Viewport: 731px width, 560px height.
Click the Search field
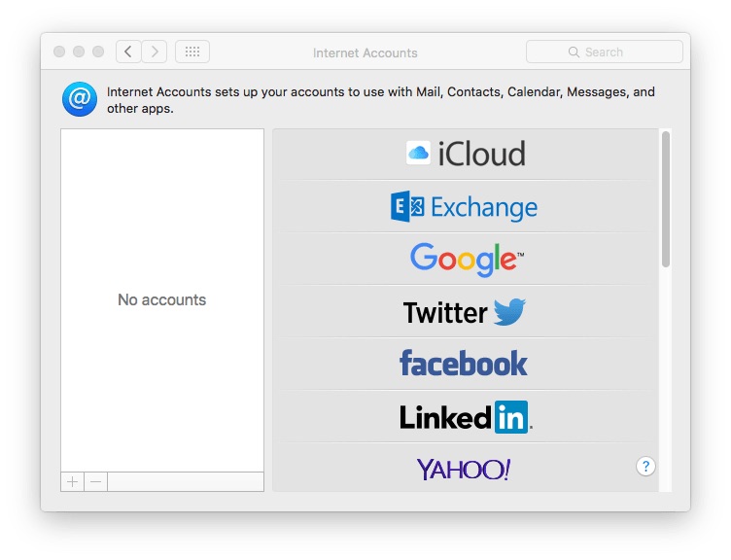click(x=605, y=52)
